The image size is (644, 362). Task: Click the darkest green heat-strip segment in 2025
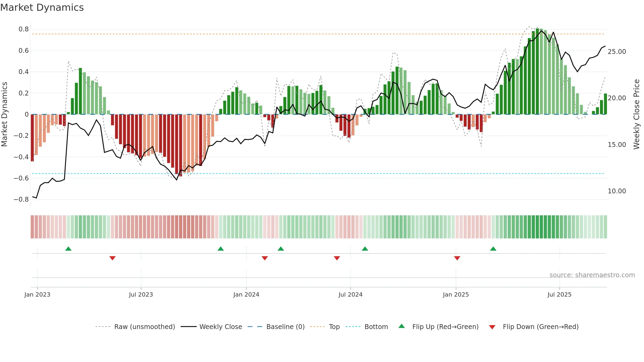tap(537, 227)
